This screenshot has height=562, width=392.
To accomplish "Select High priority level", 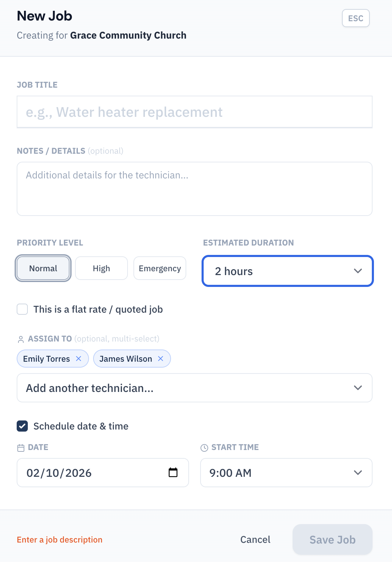I will coord(101,268).
